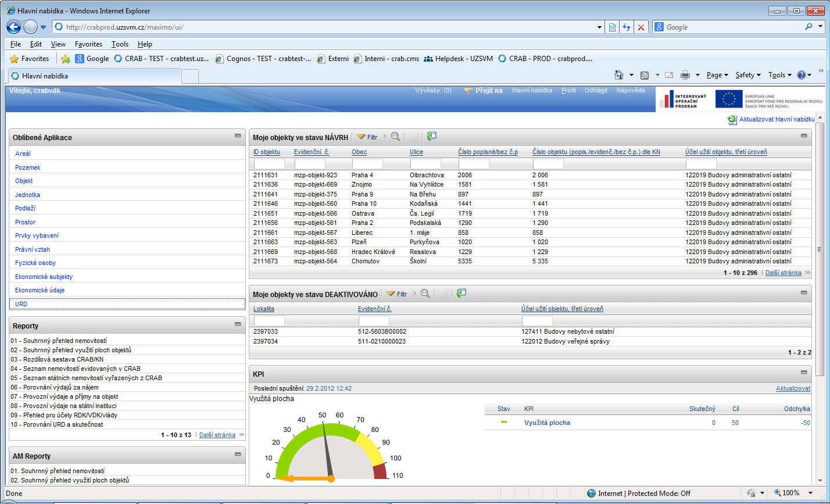830x504 pixels.
Task: Expand the command bar overflow chevron
Action: [821, 70]
